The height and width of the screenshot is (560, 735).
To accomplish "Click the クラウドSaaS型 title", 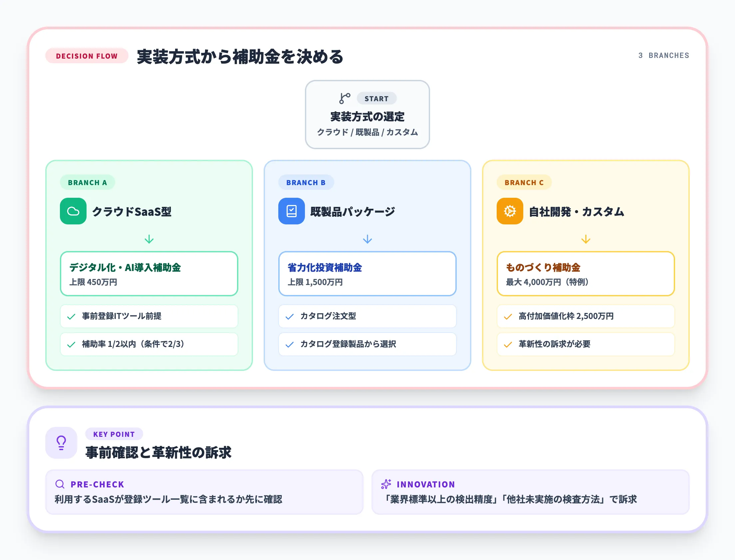I will click(x=131, y=211).
